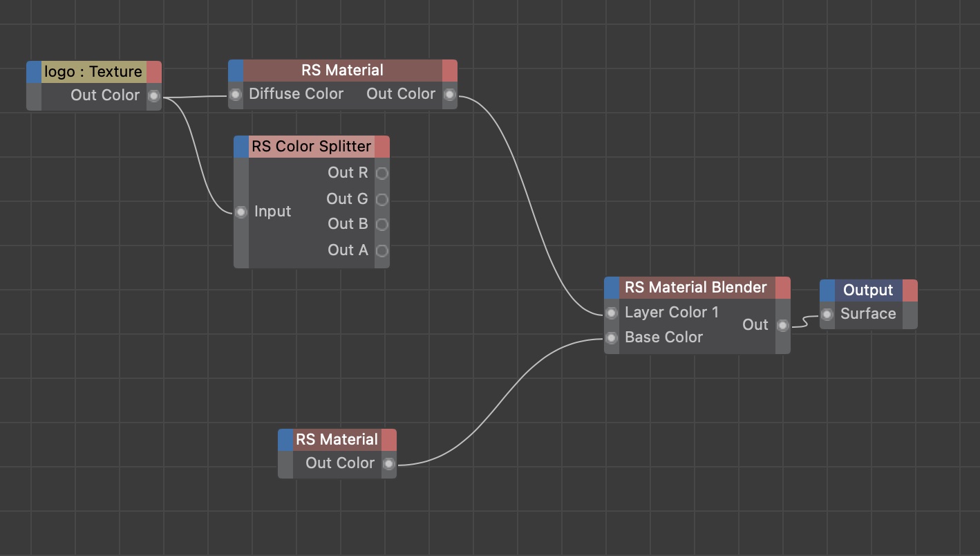
Task: Click the Base Color input port
Action: click(x=612, y=338)
